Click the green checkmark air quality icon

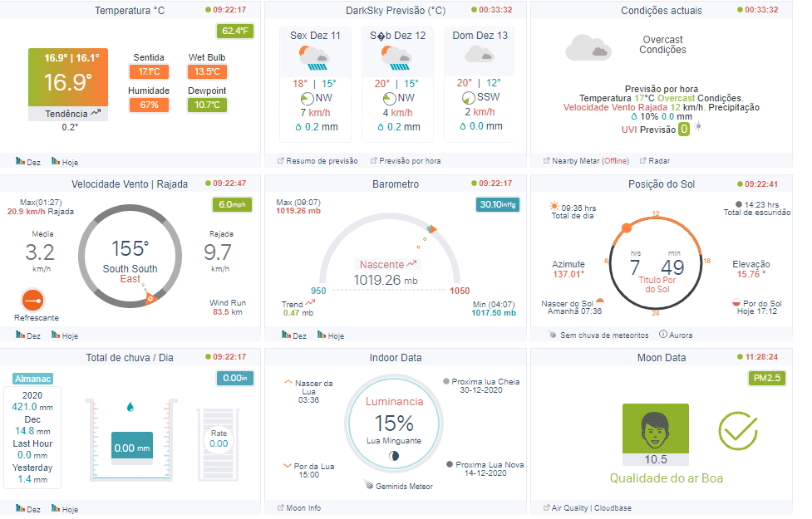click(x=737, y=429)
